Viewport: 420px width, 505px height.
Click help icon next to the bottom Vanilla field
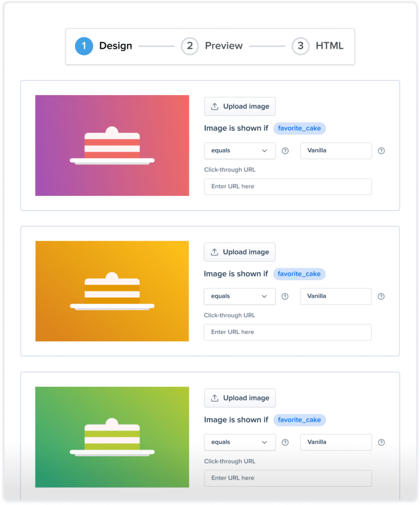pos(381,442)
